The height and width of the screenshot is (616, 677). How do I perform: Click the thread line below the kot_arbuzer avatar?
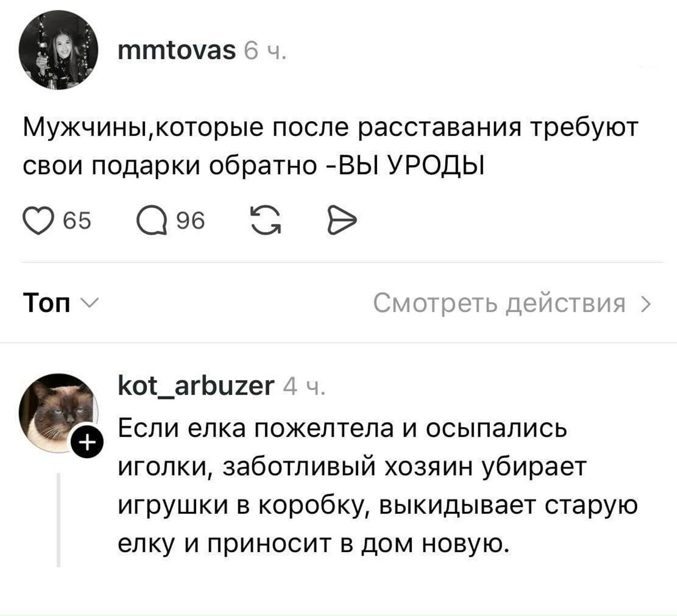tap(58, 520)
